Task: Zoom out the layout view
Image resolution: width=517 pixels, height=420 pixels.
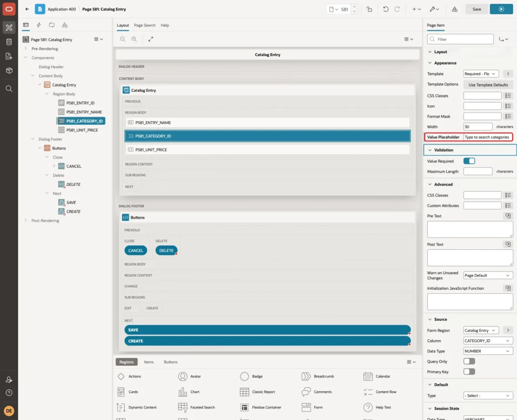Action: [122, 39]
